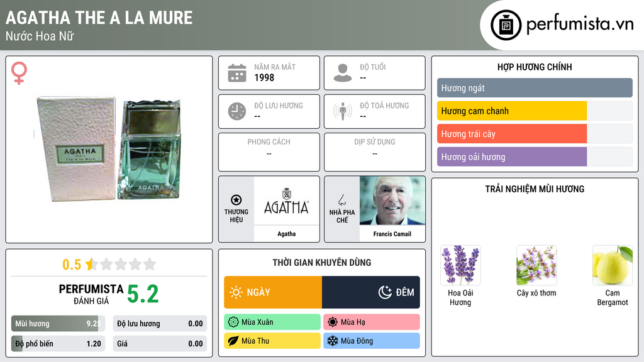The height and width of the screenshot is (362, 644).
Task: Click the Dịp sử dụng card
Action: pos(375,152)
